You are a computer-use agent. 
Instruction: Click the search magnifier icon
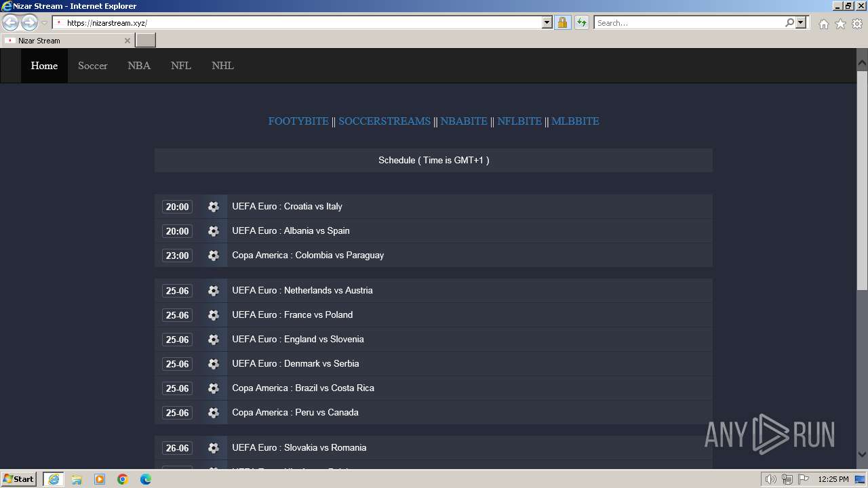pos(789,22)
